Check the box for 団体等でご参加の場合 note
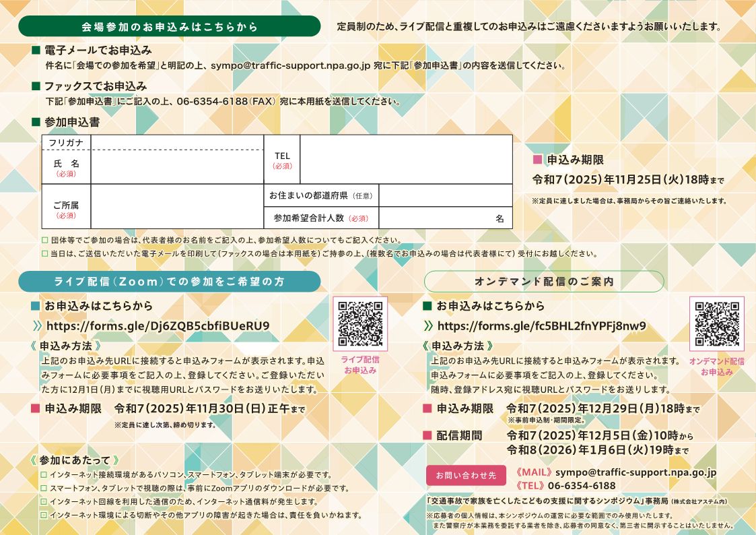This screenshot has width=756, height=535. coord(45,240)
